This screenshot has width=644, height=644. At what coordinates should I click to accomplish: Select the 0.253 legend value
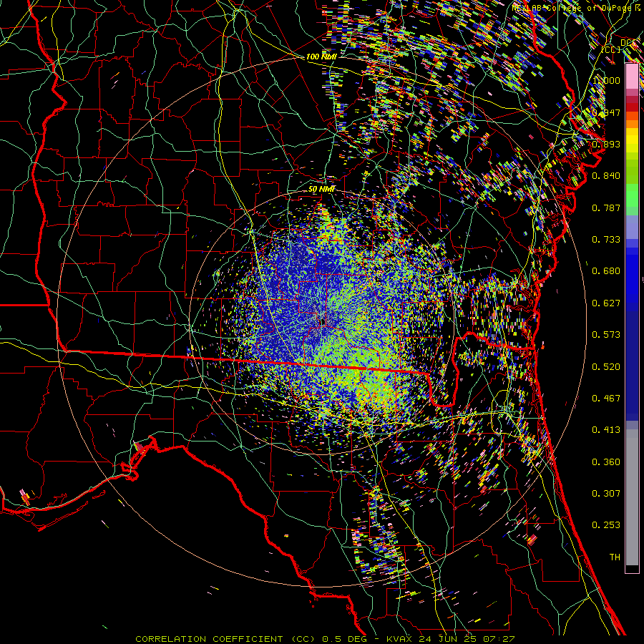pos(606,525)
